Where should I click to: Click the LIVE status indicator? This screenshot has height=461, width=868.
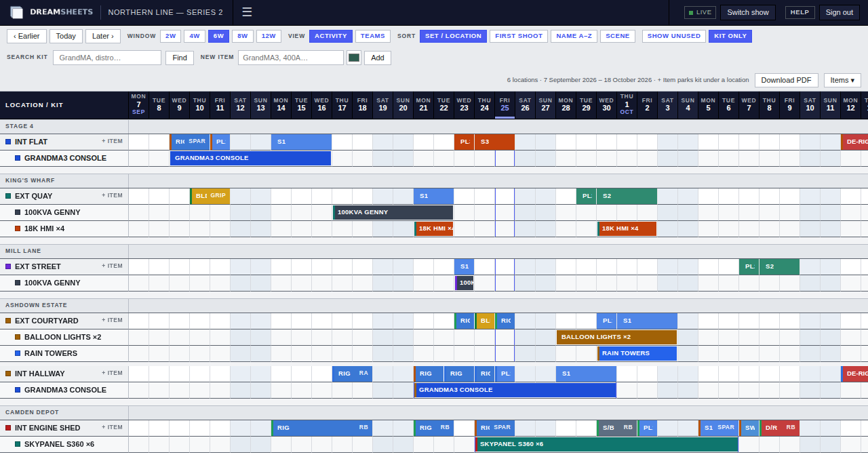tap(700, 12)
